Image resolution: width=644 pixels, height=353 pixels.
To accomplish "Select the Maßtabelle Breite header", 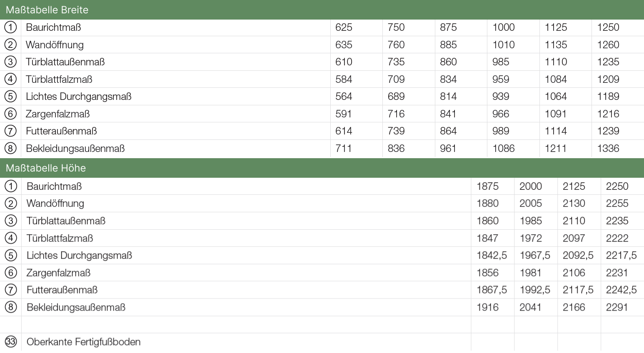I will [x=47, y=10].
